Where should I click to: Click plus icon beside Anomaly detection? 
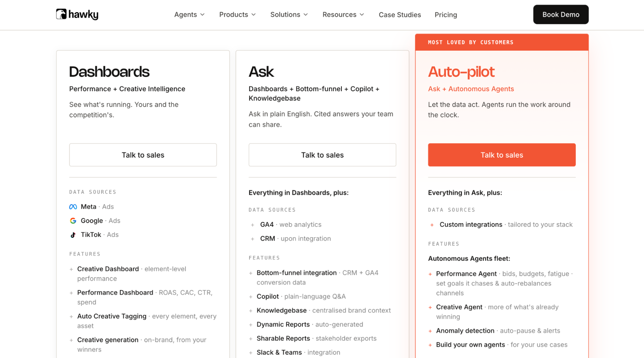pyautogui.click(x=430, y=331)
